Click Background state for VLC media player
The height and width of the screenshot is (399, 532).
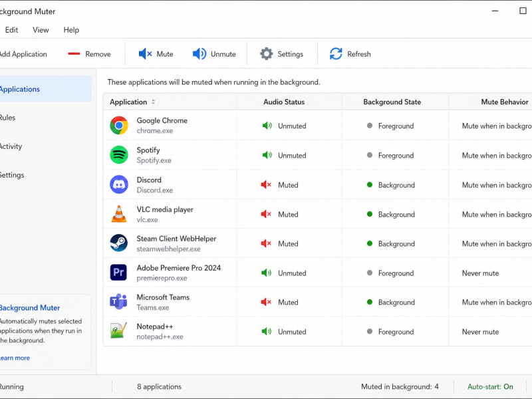point(396,214)
